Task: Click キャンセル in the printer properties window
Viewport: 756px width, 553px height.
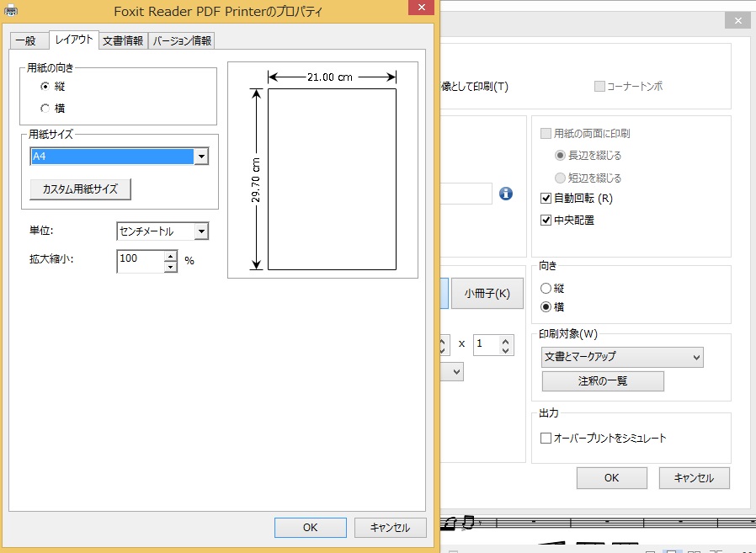Action: 390,528
